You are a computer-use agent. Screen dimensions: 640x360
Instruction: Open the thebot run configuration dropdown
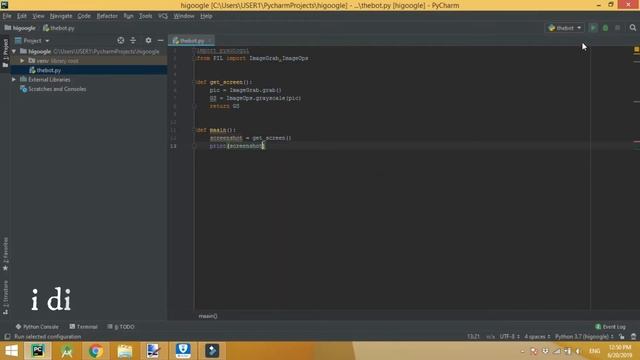pos(565,28)
